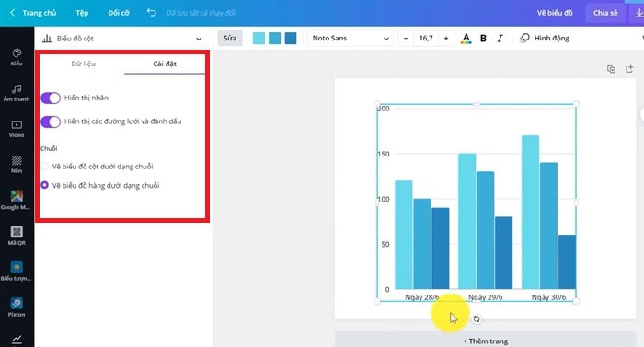Click the 200 y-axis value

(384, 109)
